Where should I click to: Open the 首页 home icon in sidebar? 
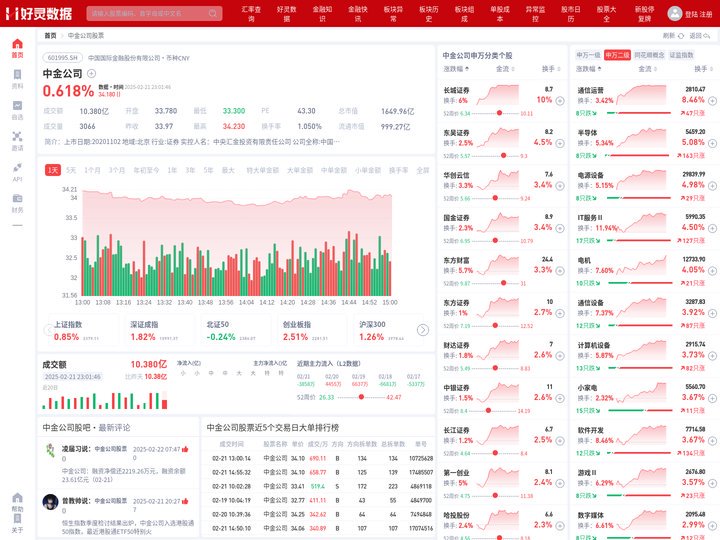coord(17,48)
